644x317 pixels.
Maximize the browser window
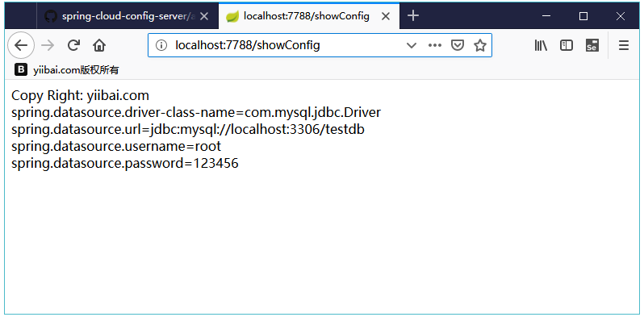583,16
